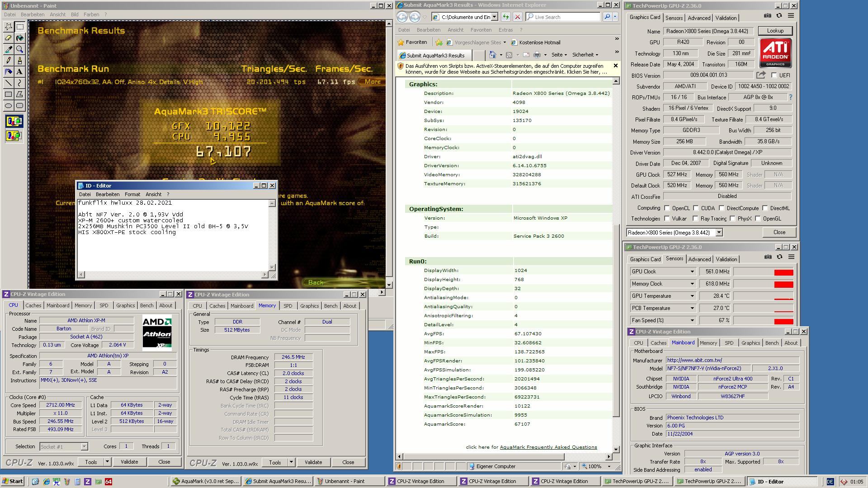The image size is (868, 488).
Task: Toggle the PhysX checkbox
Action: (x=732, y=219)
